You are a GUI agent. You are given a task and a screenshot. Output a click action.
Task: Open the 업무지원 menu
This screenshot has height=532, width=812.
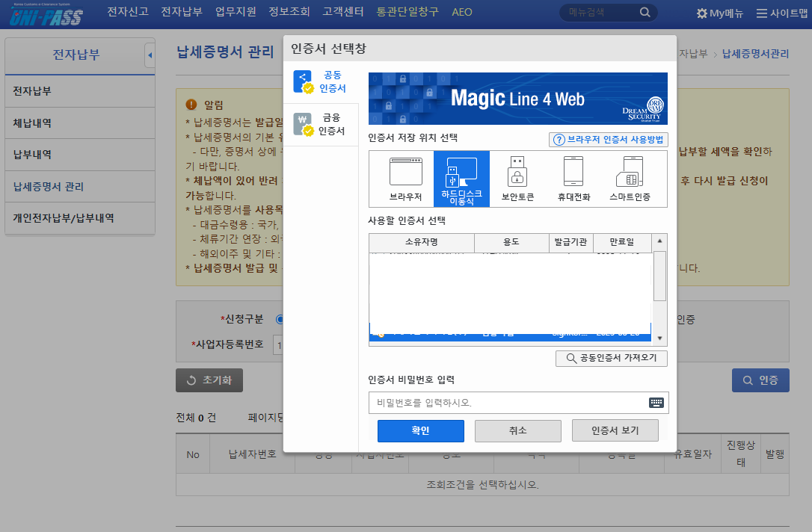[x=236, y=12]
